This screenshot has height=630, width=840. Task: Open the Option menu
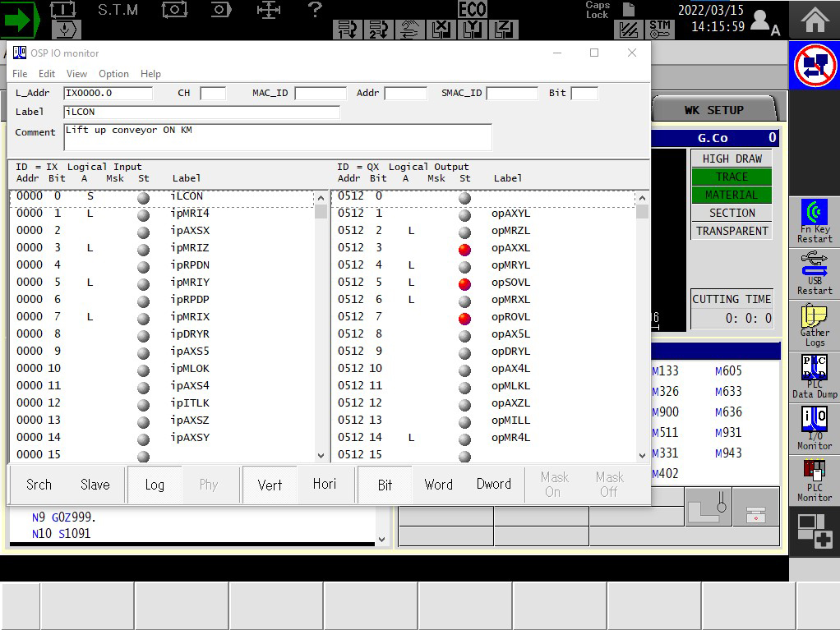[x=113, y=73]
